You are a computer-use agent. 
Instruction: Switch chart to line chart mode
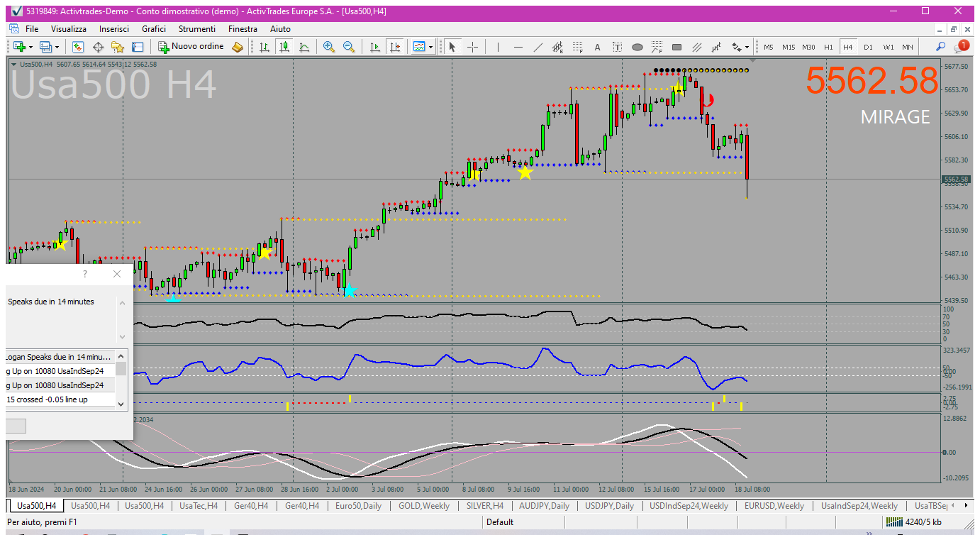point(304,47)
